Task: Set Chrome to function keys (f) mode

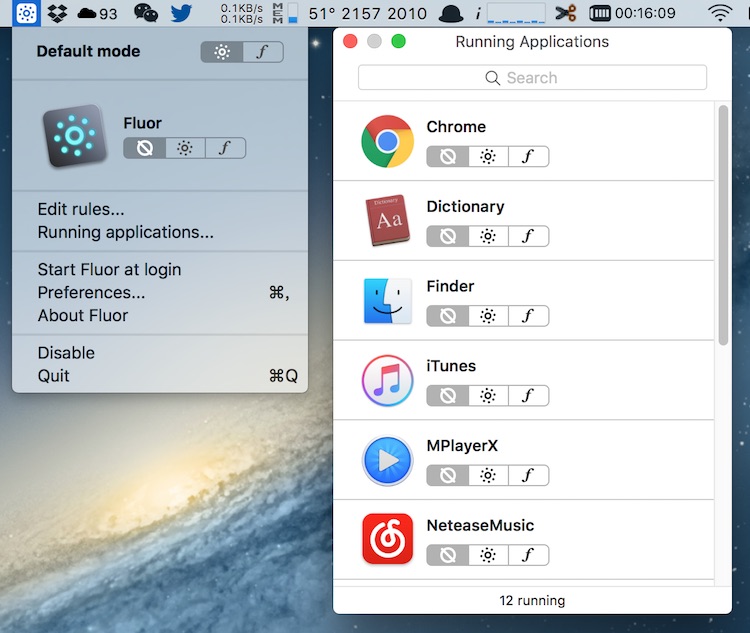Action: 528,156
